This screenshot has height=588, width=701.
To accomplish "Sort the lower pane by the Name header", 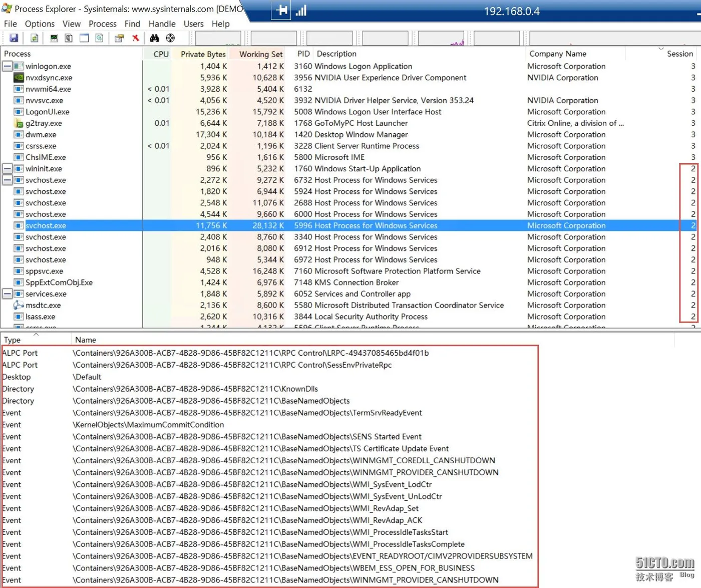I will 373,340.
